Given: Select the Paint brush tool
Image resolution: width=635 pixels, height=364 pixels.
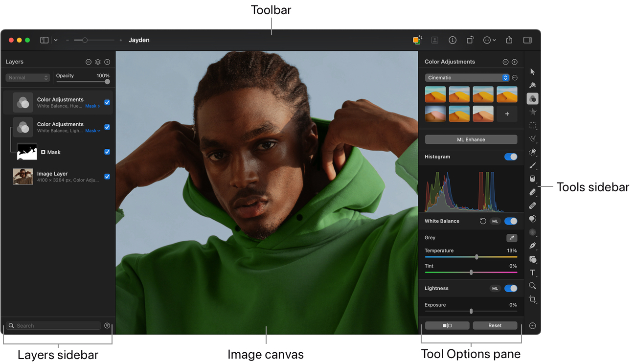Looking at the screenshot, I should (x=532, y=165).
